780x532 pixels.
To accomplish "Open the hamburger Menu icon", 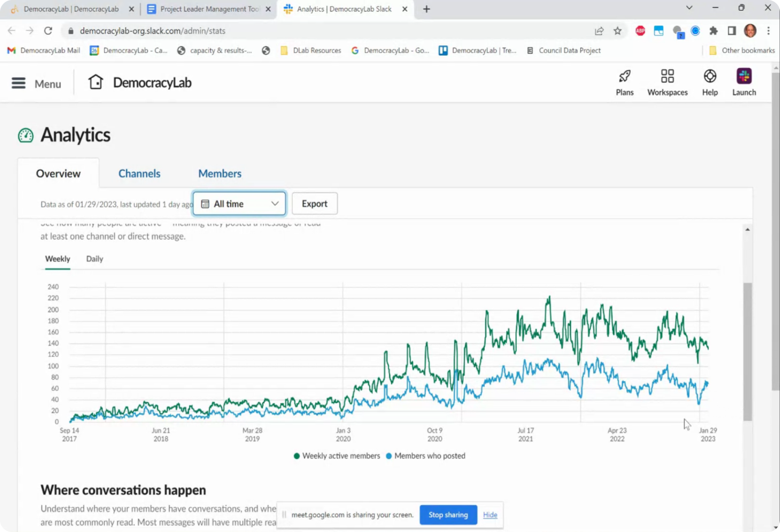I will click(x=19, y=83).
